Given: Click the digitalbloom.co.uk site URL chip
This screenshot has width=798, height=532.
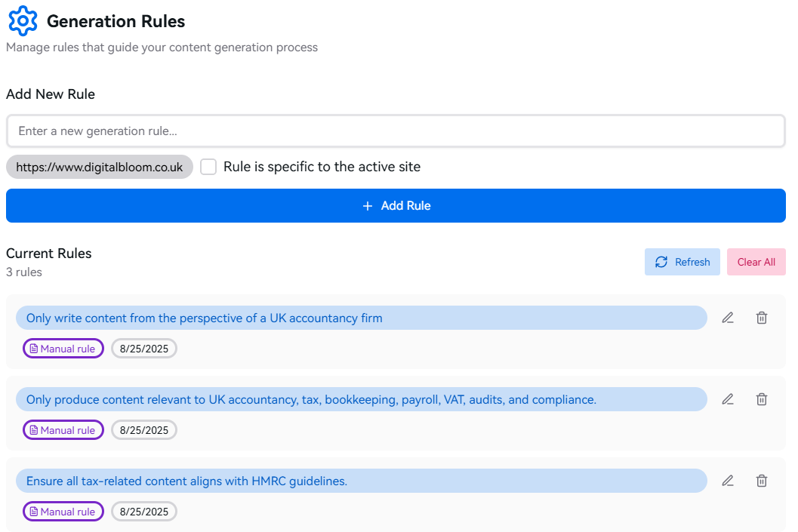Looking at the screenshot, I should coord(100,167).
